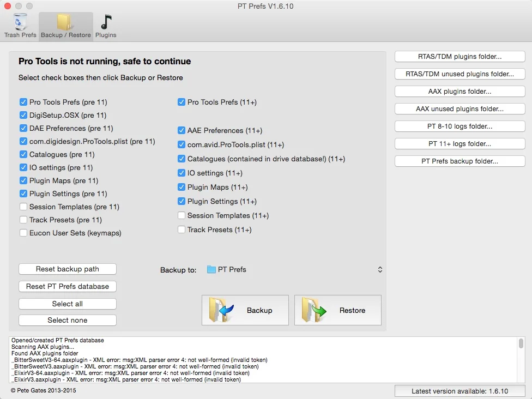Uncheck DigiSetup.OSX (pre 11)
Screen dimensions: 532x399
23,115
